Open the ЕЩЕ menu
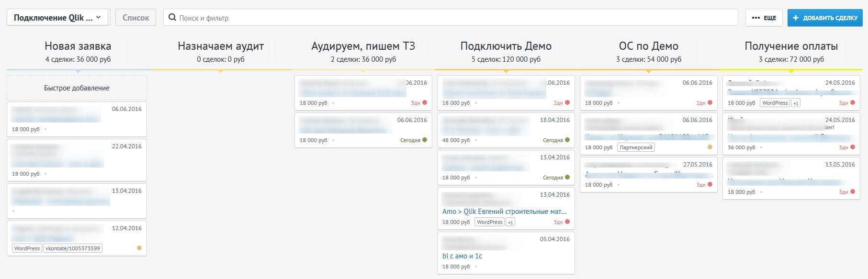Viewport: 868px width, 279px height. [764, 18]
